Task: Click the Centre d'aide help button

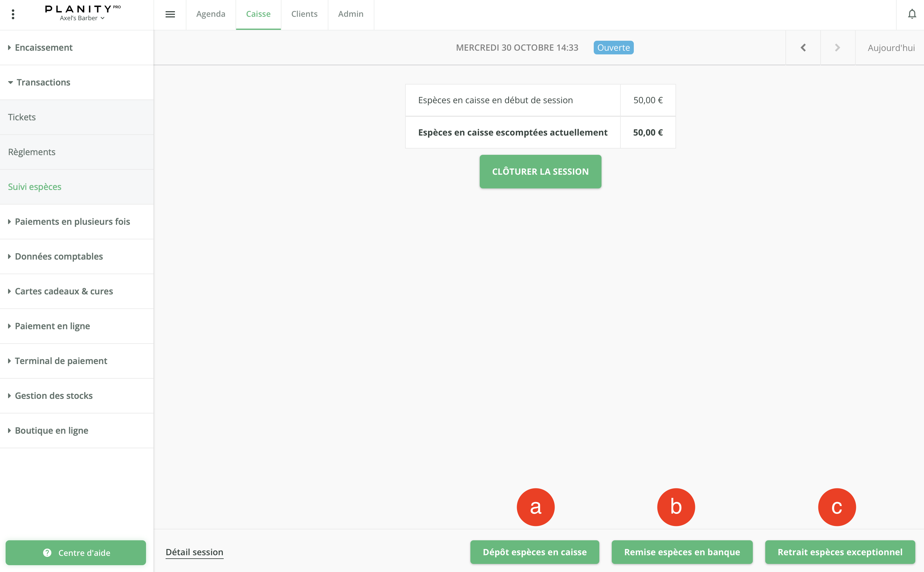Action: click(x=75, y=553)
